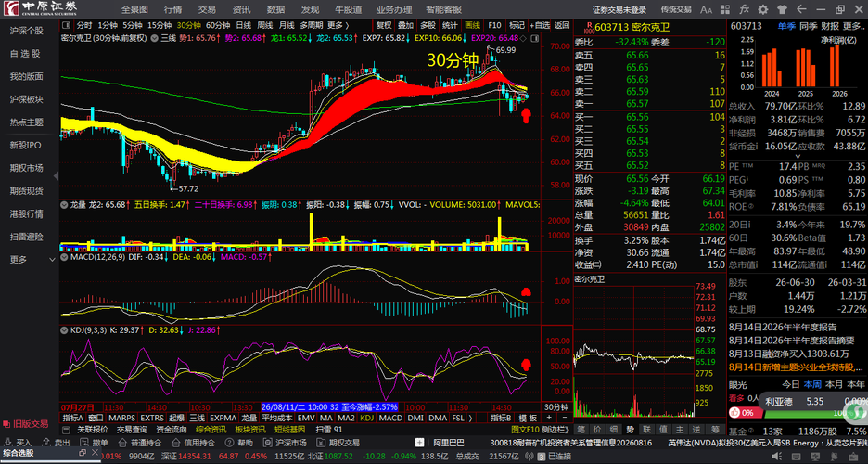Open the skin shirt icon

point(782,9)
